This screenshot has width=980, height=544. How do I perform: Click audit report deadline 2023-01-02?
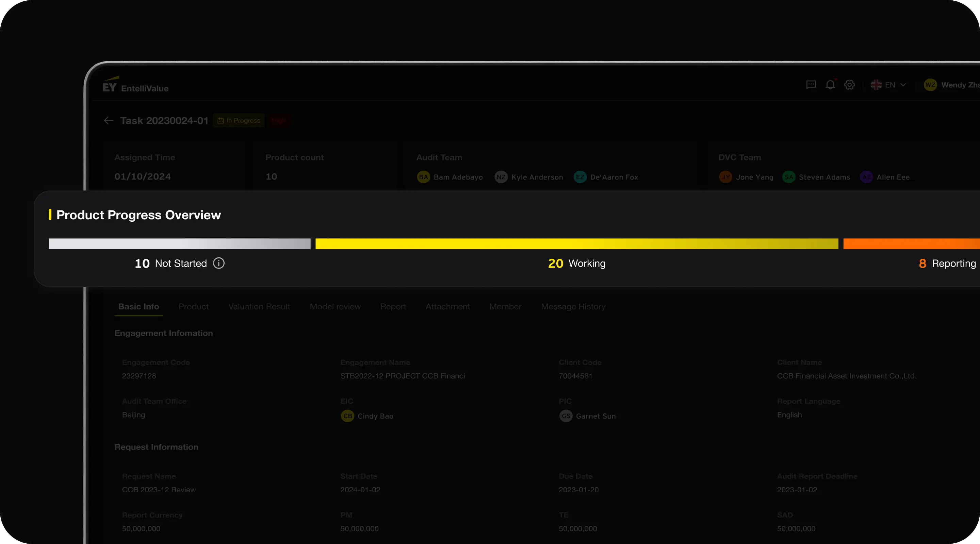pos(797,490)
